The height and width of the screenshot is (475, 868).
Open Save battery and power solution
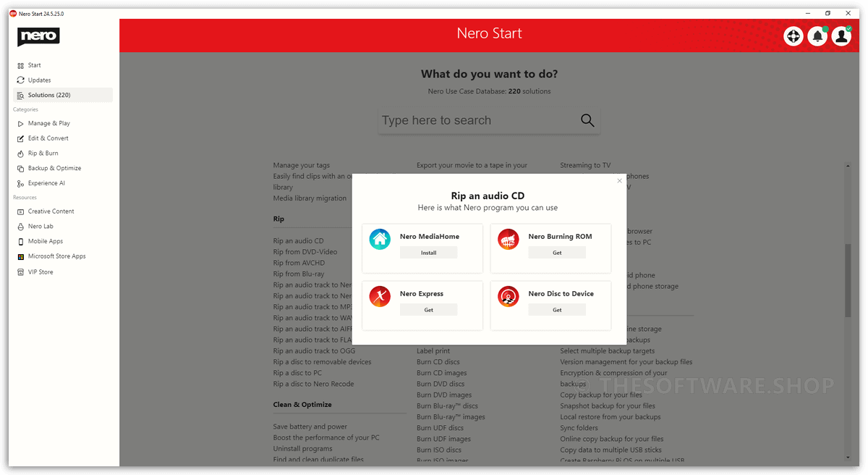(x=310, y=426)
